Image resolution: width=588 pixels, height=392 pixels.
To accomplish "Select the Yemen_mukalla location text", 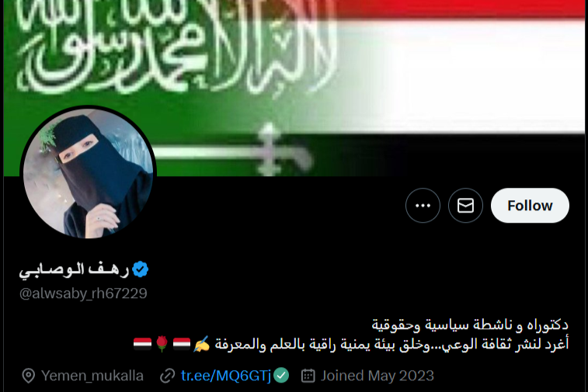I will coord(92,376).
